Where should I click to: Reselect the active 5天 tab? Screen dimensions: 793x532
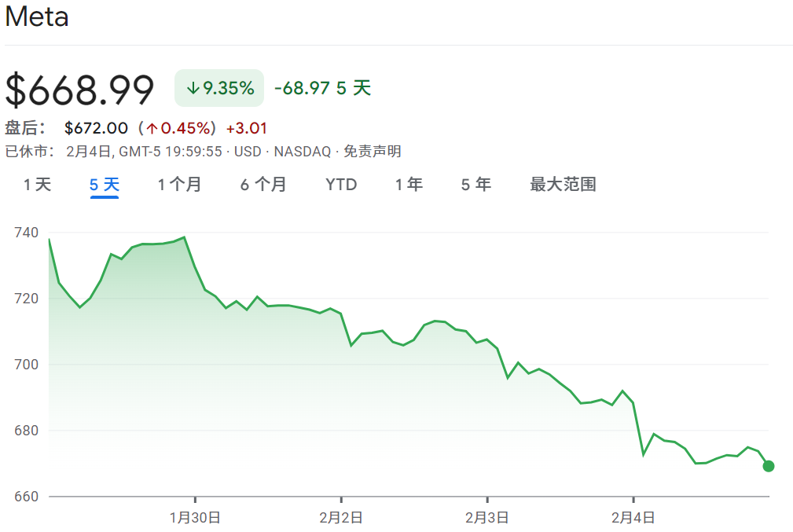[x=103, y=184]
